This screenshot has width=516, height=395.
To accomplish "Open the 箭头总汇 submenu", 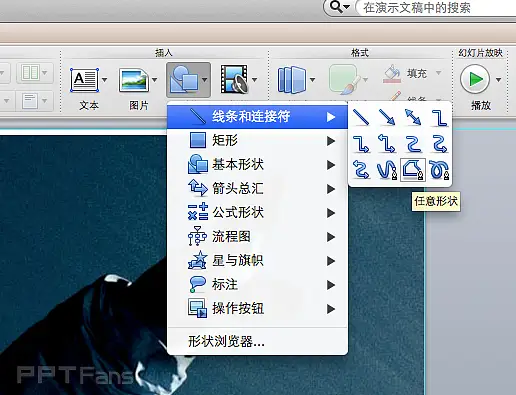I will [x=257, y=189].
